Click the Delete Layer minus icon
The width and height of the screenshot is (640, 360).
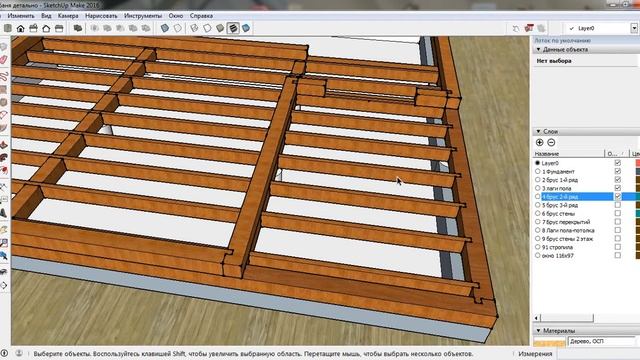click(551, 142)
